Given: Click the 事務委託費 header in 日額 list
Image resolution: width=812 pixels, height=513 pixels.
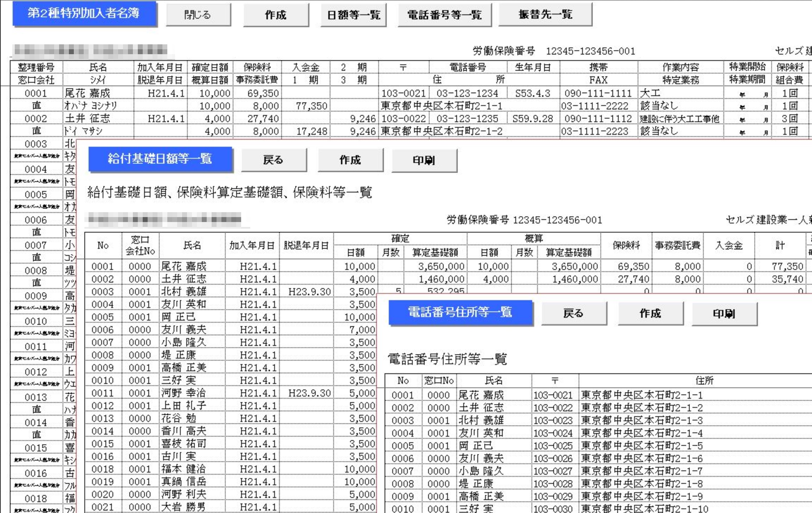Looking at the screenshot, I should coord(678,246).
